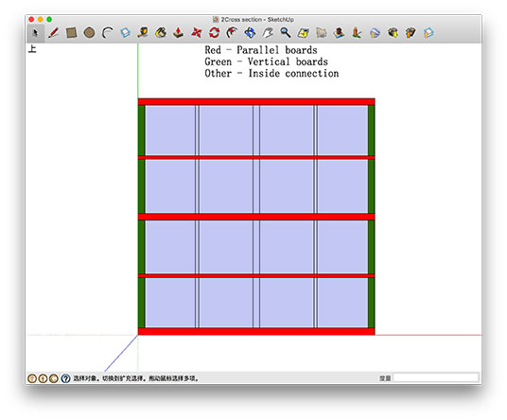Activate the Tape Measure tool
507x420 pixels.
(x=143, y=33)
